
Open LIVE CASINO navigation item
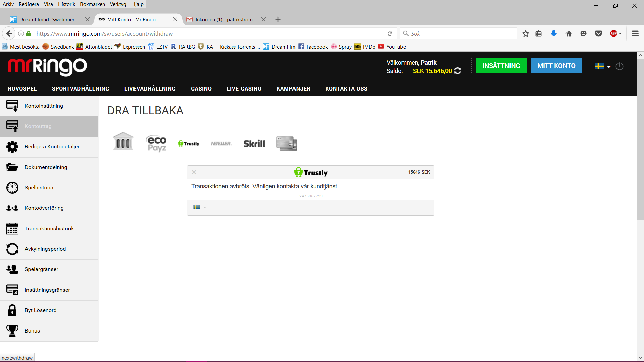coord(244,89)
